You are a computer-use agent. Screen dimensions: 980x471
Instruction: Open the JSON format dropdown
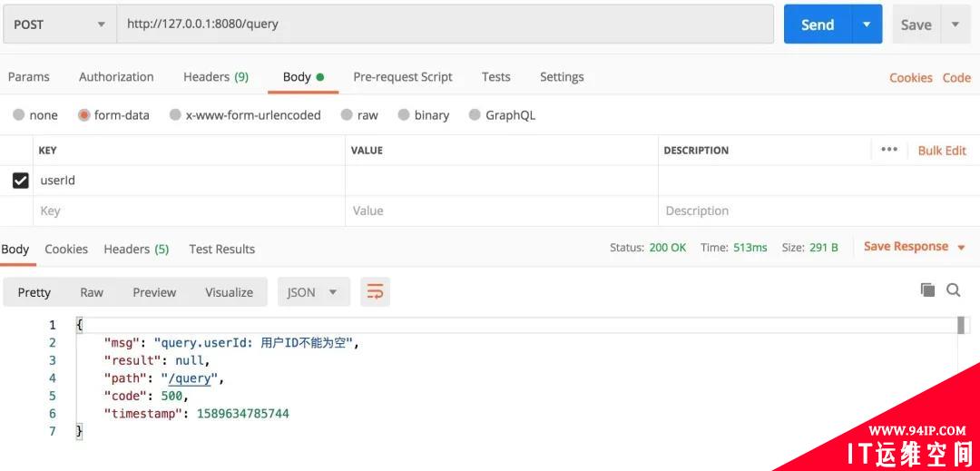point(313,291)
